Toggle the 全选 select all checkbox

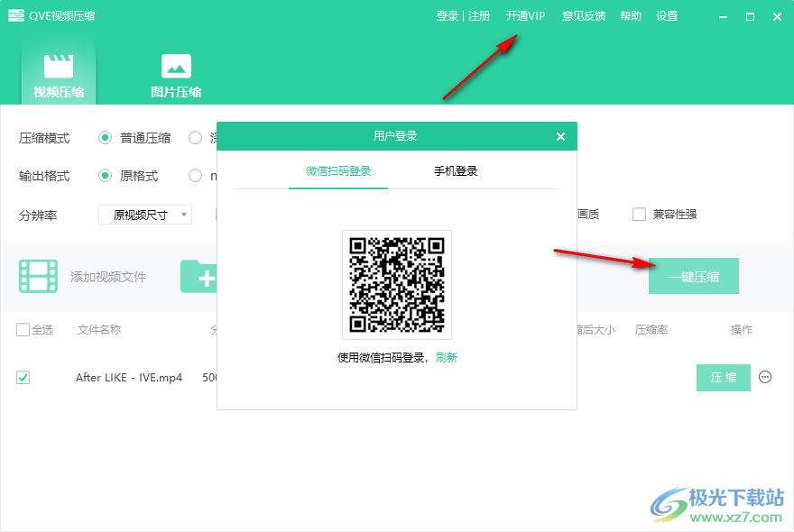pyautogui.click(x=23, y=329)
